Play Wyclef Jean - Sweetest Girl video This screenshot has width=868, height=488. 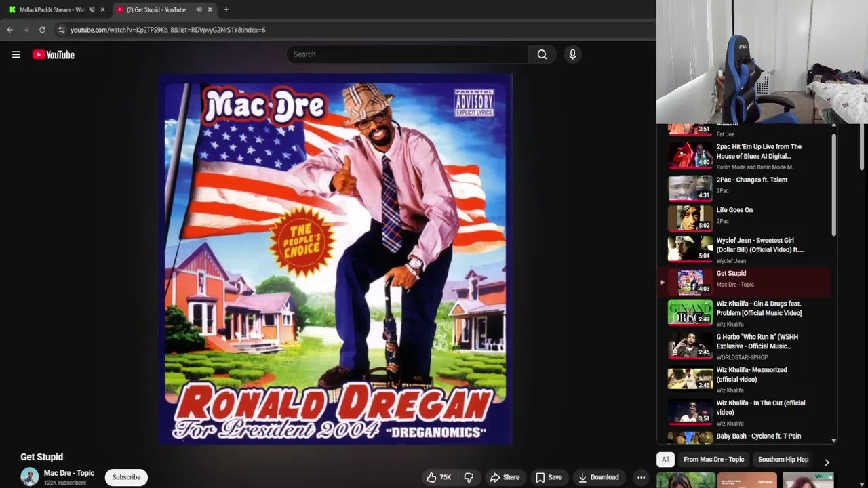tap(745, 249)
